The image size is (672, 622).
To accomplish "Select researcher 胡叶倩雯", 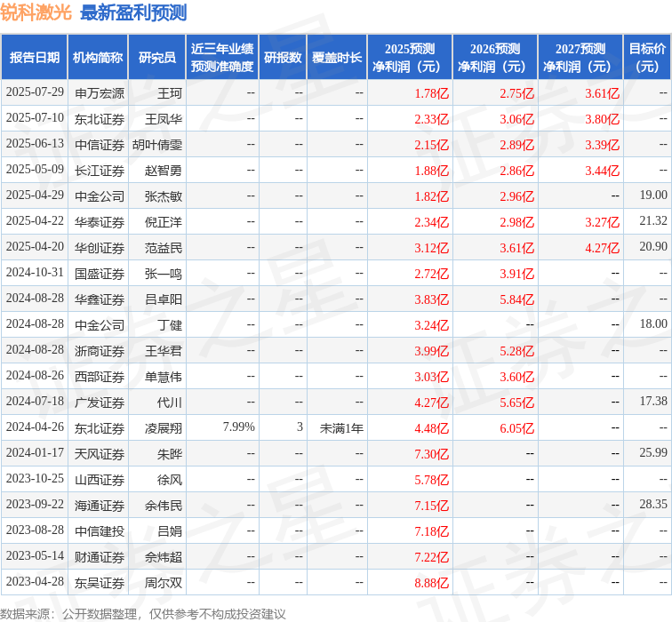I will (x=157, y=145).
